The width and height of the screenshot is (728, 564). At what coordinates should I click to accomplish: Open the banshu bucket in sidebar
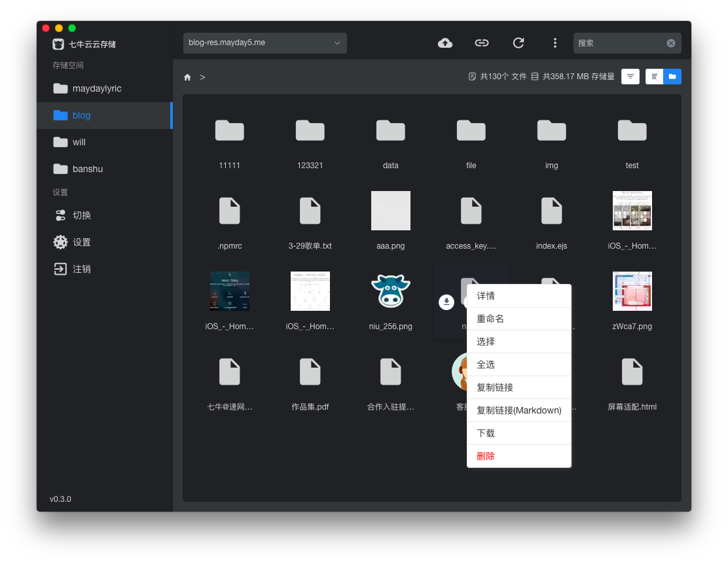(x=87, y=169)
